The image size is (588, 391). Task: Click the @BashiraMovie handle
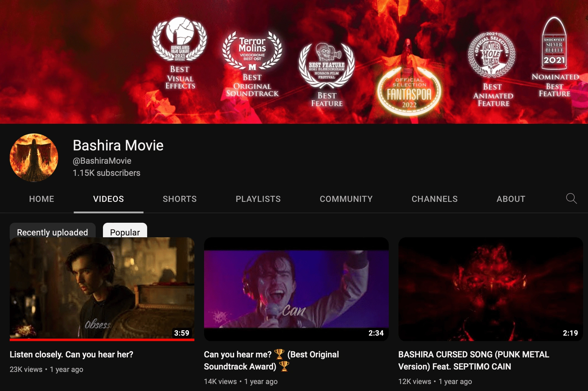101,161
